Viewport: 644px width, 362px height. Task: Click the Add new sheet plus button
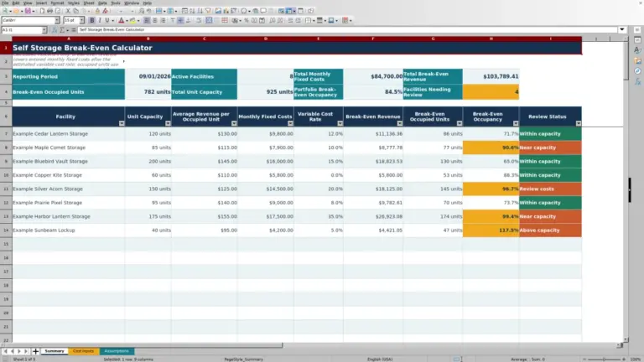click(35, 351)
